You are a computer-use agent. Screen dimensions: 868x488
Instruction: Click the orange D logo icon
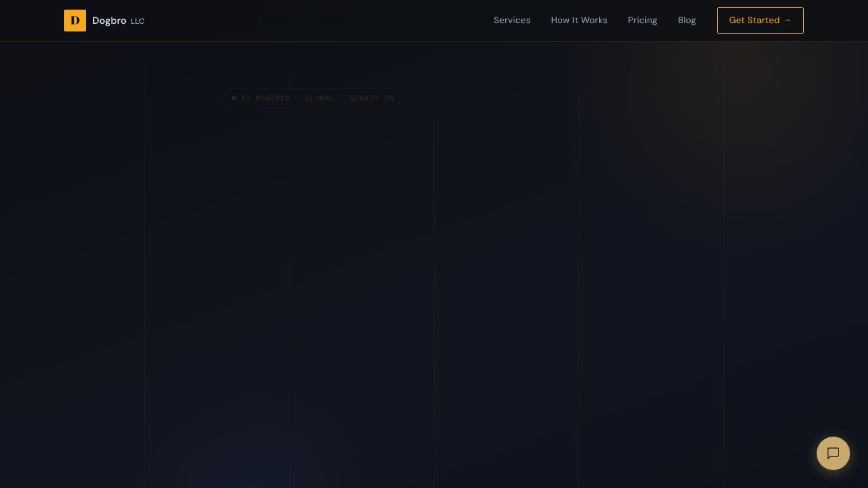click(x=75, y=21)
